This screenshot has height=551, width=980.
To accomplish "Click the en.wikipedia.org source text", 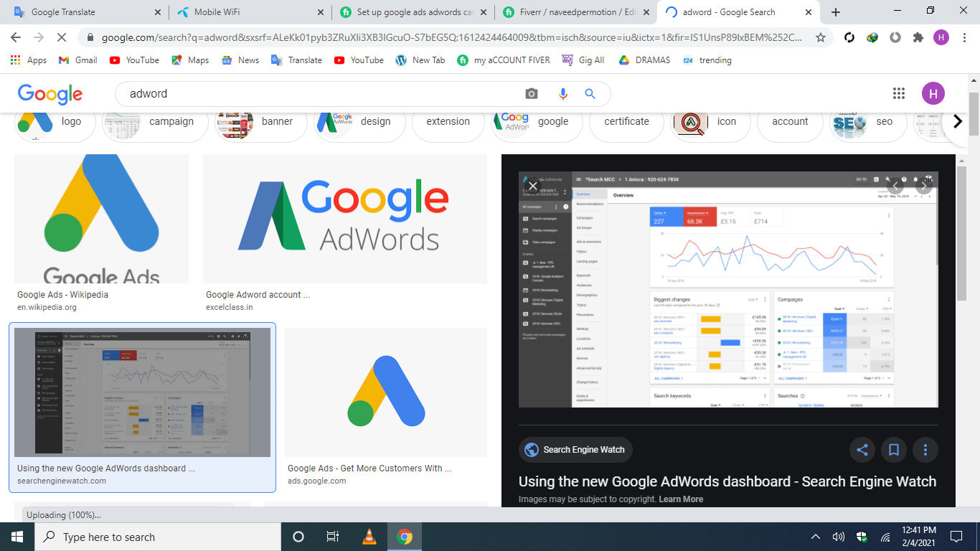I will coord(47,307).
